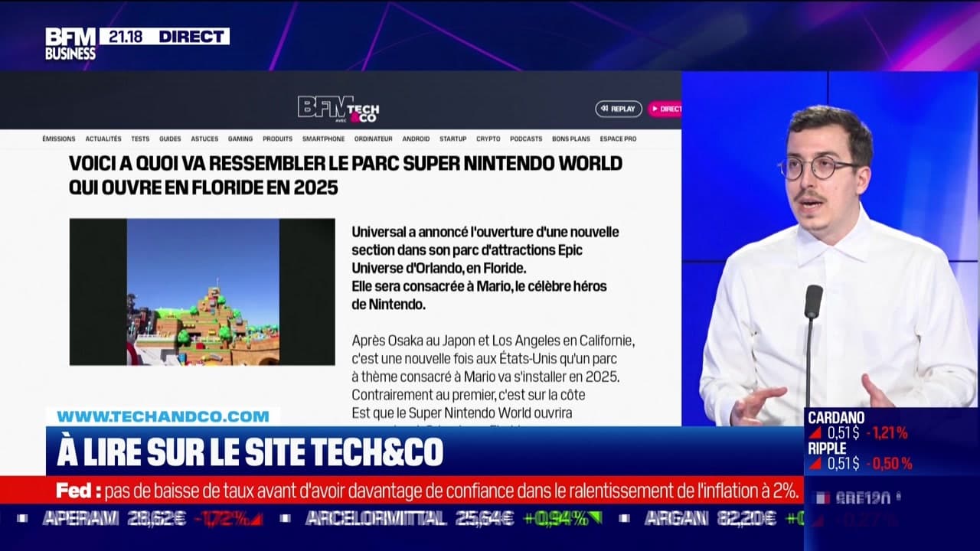
Task: Open the STARTUP tab
Action: [452, 139]
